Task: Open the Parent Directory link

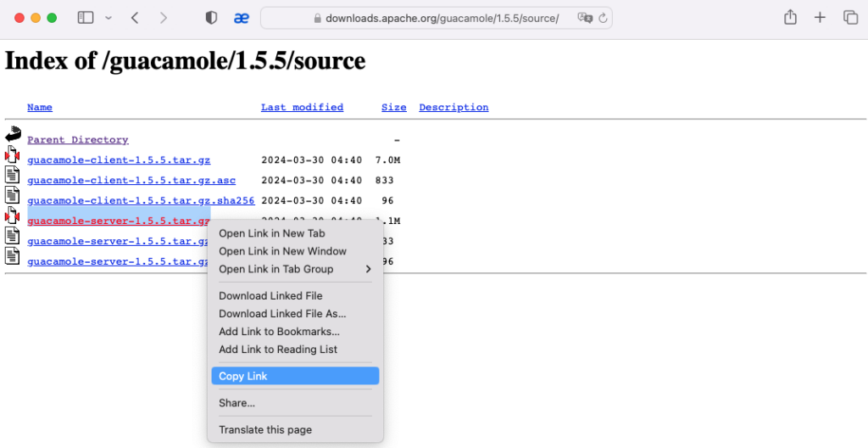Action: (77, 140)
